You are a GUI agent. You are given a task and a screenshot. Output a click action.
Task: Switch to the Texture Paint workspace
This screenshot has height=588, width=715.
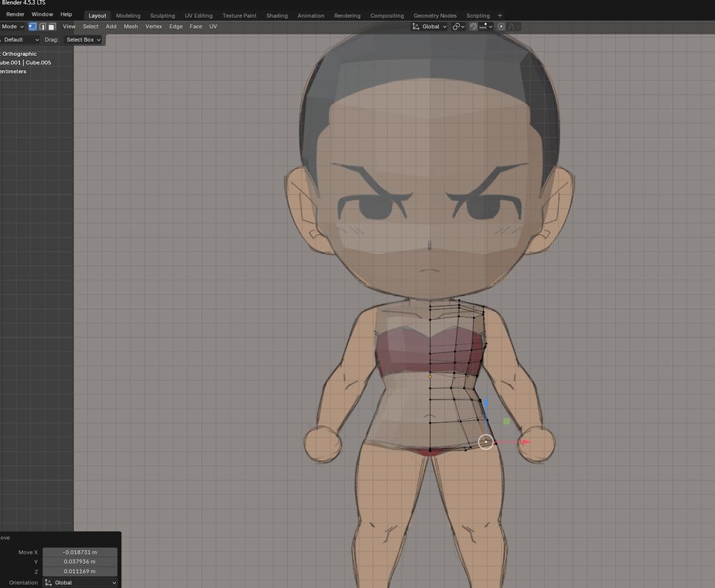click(240, 16)
